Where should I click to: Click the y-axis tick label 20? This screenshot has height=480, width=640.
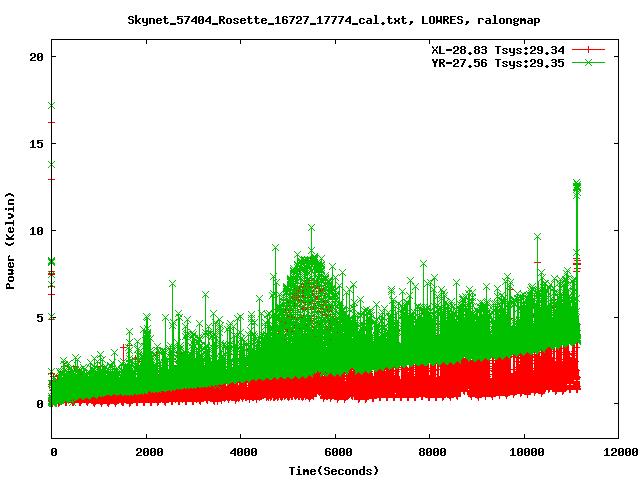pos(36,57)
